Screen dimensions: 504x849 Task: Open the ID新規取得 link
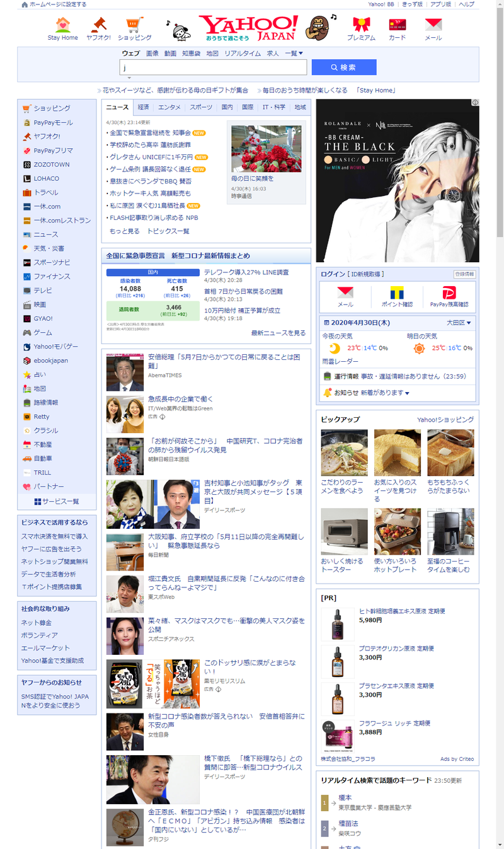pos(367,274)
